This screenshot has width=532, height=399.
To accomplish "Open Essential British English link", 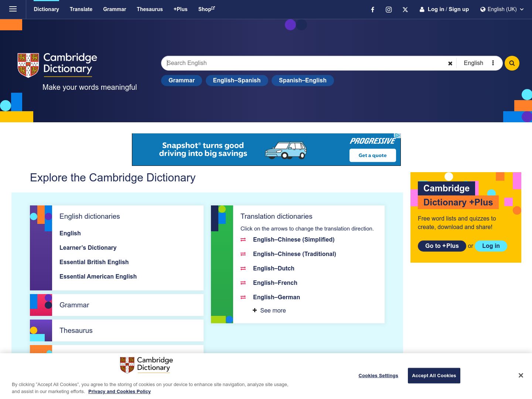I will (94, 262).
